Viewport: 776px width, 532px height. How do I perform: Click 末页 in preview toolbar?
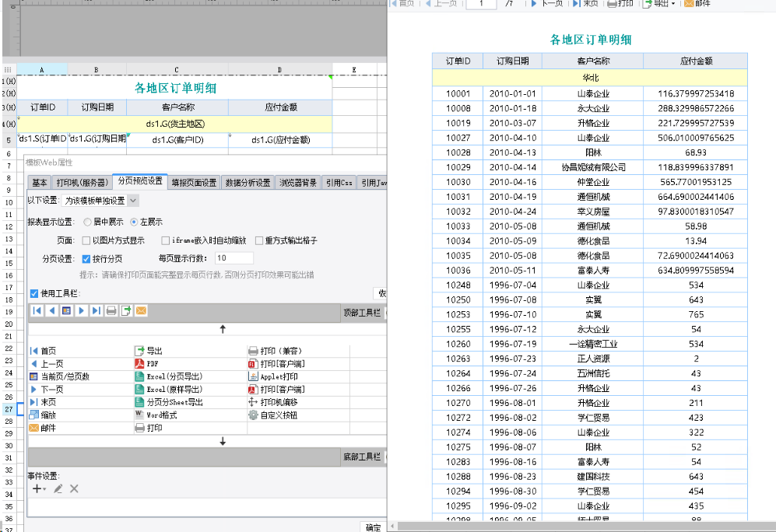[x=586, y=3]
